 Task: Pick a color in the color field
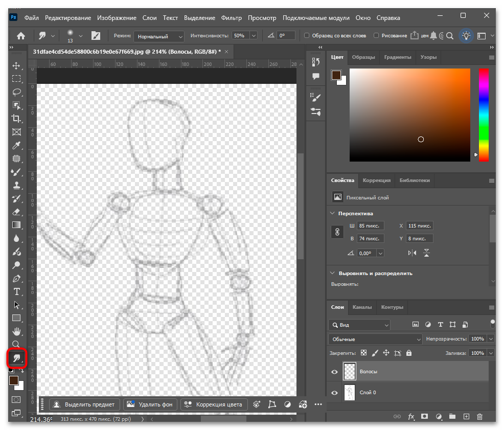point(410,115)
